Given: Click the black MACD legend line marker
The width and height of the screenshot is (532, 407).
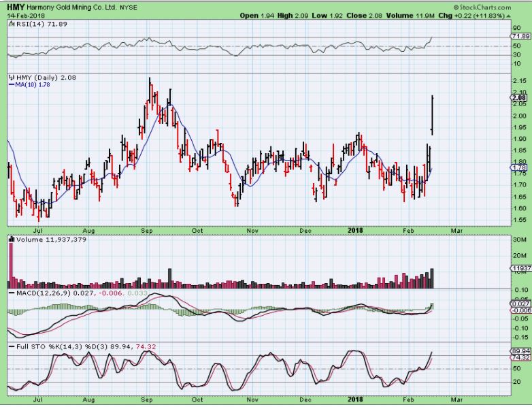Looking at the screenshot, I should [x=12, y=293].
